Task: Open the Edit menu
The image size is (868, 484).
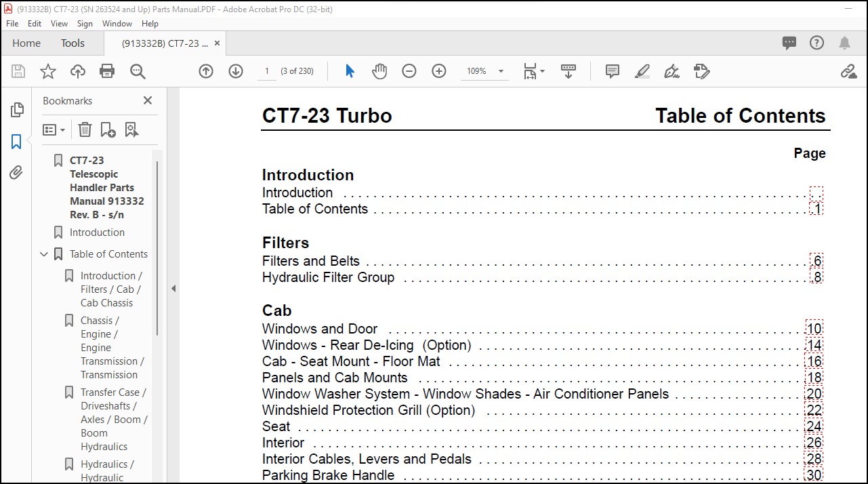Action: (x=35, y=23)
